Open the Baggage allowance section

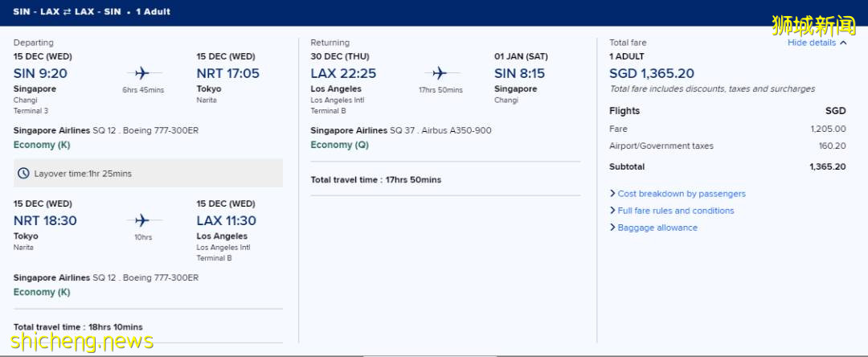[657, 228]
